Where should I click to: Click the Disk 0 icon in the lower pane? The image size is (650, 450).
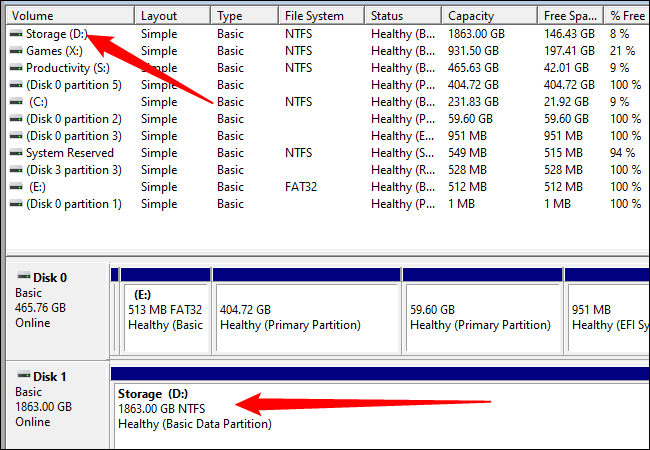coord(24,276)
